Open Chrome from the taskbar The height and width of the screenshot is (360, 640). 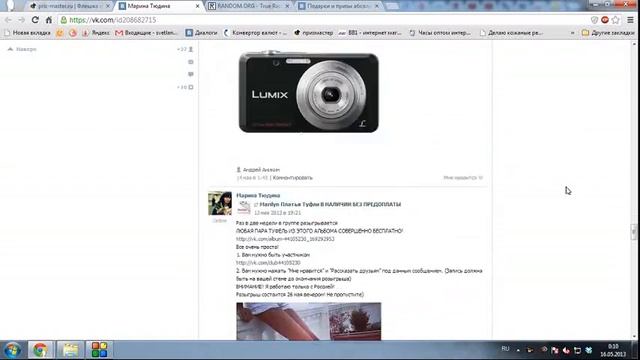[x=40, y=350]
